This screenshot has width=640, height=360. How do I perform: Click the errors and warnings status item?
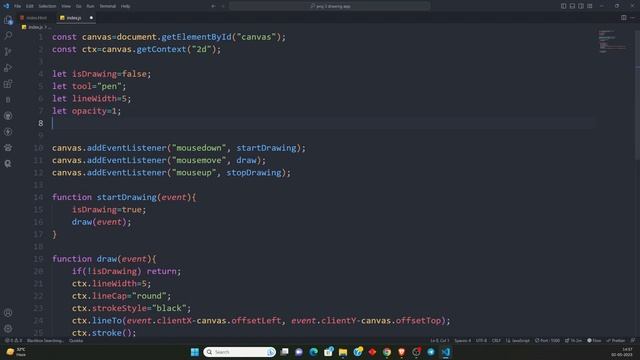[13, 340]
